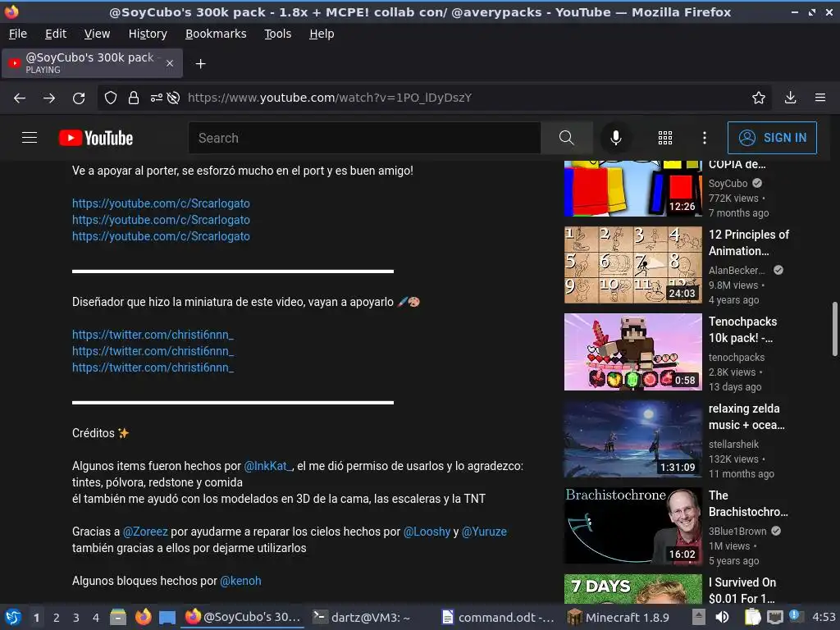The image size is (840, 630).
Task: Close the @SoyCubo's 300k pack tab
Action: [170, 63]
